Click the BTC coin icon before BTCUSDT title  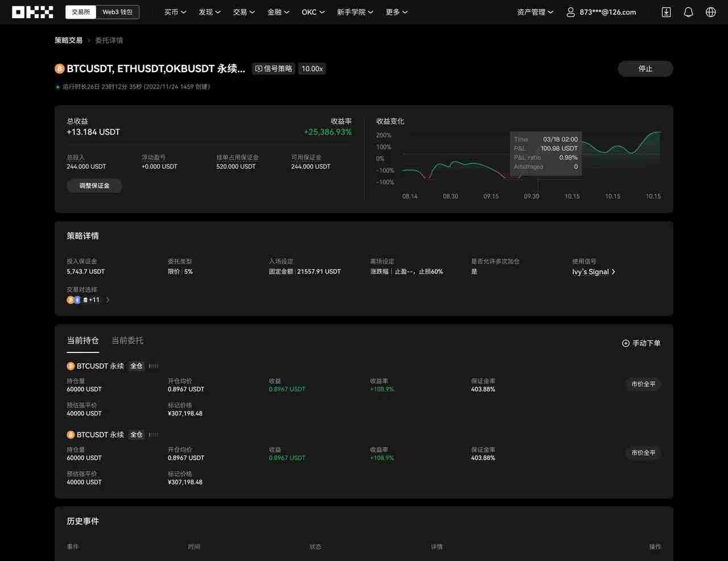click(59, 68)
